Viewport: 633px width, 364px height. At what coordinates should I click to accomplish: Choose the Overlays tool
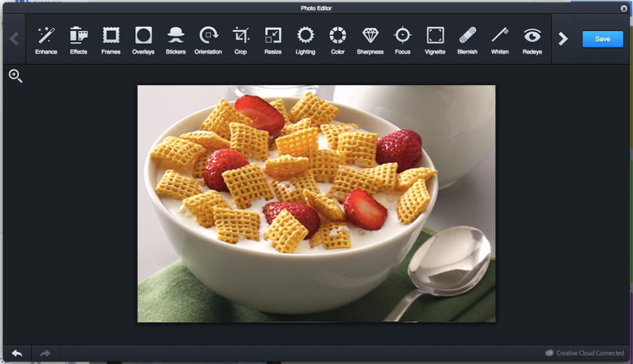pos(143,40)
